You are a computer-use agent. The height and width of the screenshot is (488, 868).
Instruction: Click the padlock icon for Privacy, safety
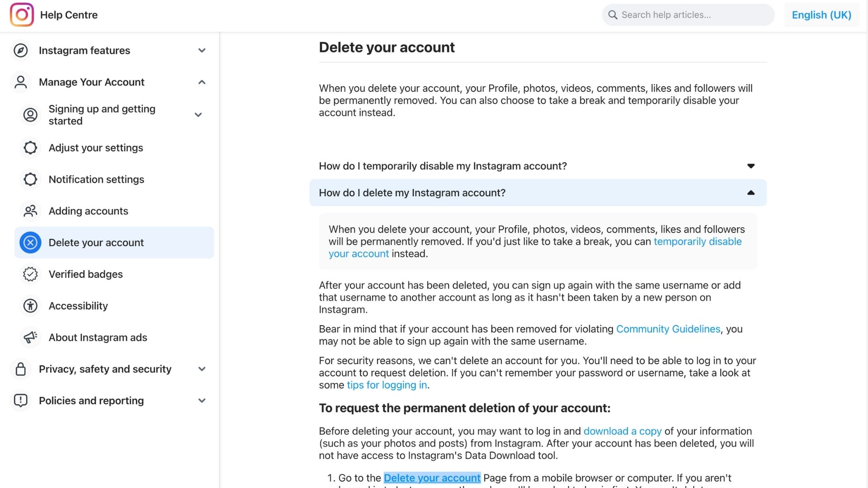[x=20, y=369]
